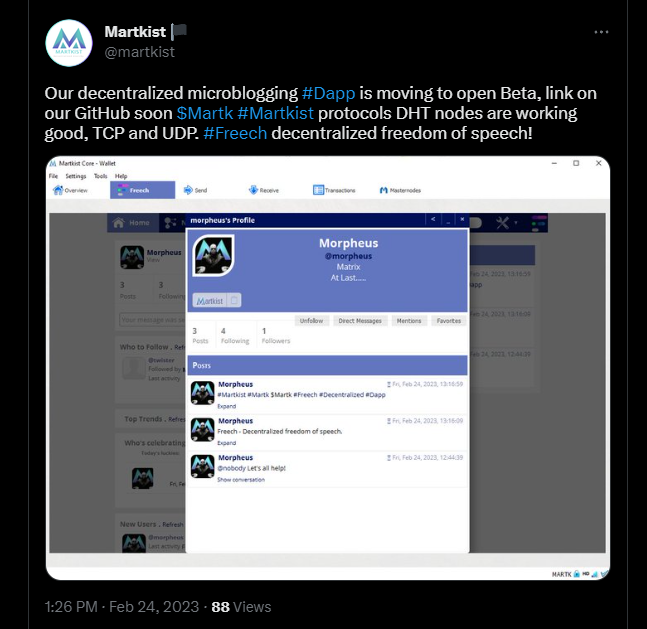Click Morpheus profile picture in dialog
Image resolution: width=647 pixels, height=629 pixels.
click(213, 255)
